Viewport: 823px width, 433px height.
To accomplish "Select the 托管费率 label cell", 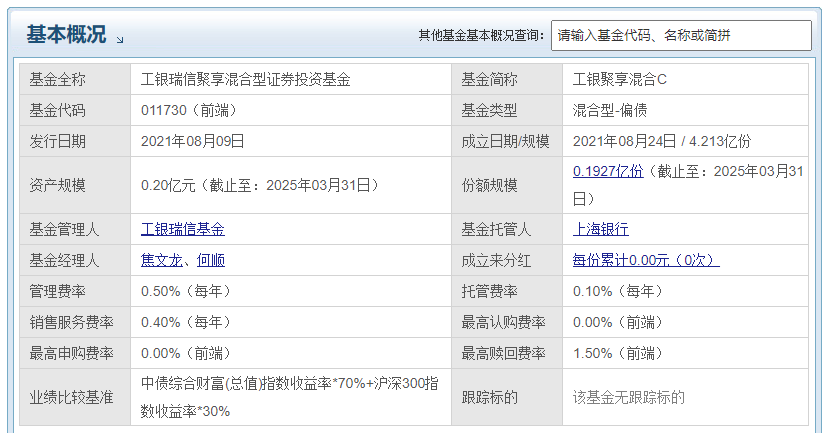I will (x=507, y=291).
